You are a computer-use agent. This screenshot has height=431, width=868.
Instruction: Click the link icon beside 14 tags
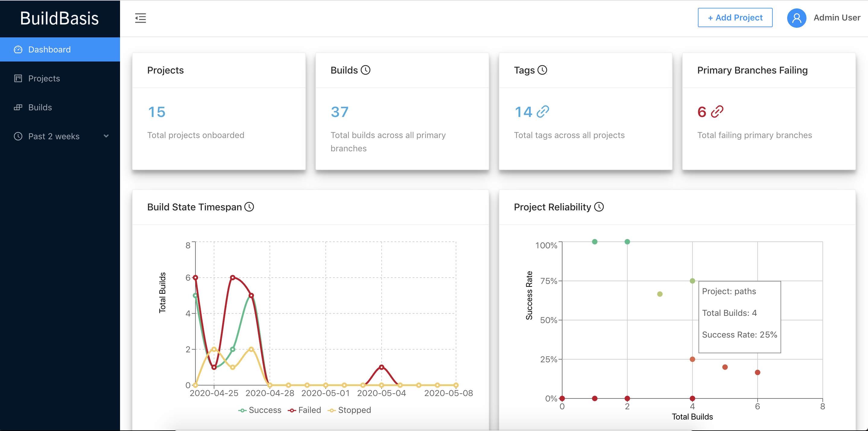(543, 112)
